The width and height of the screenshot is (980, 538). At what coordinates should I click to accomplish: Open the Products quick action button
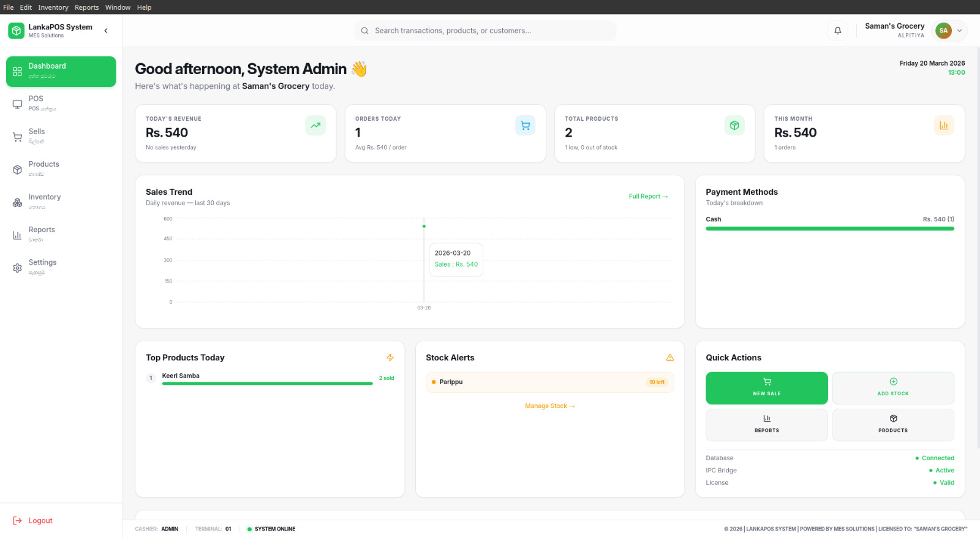click(x=893, y=425)
